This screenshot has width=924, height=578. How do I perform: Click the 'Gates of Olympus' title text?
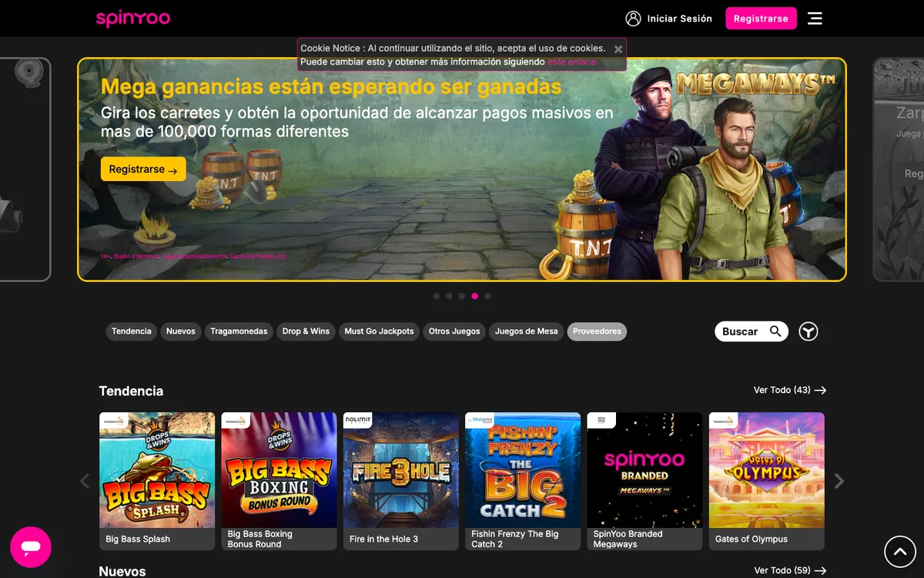click(752, 539)
